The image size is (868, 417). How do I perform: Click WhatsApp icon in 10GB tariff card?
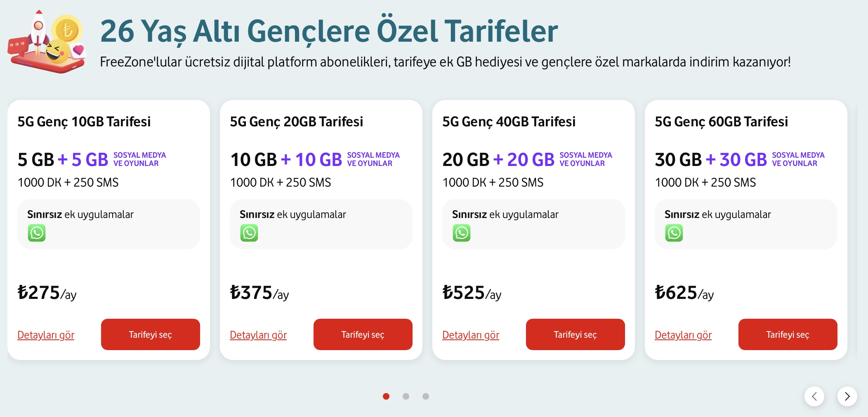point(37,233)
